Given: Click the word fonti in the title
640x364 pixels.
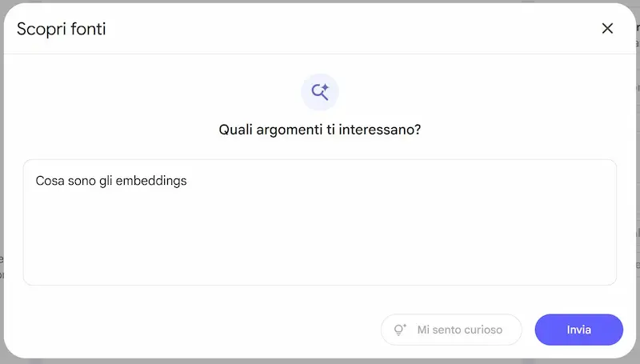Looking at the screenshot, I should coord(88,29).
